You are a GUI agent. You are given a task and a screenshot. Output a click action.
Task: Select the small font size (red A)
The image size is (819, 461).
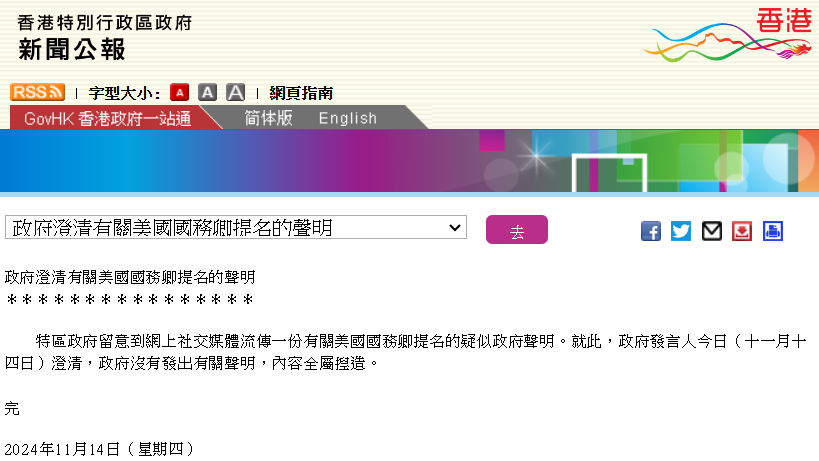179,92
